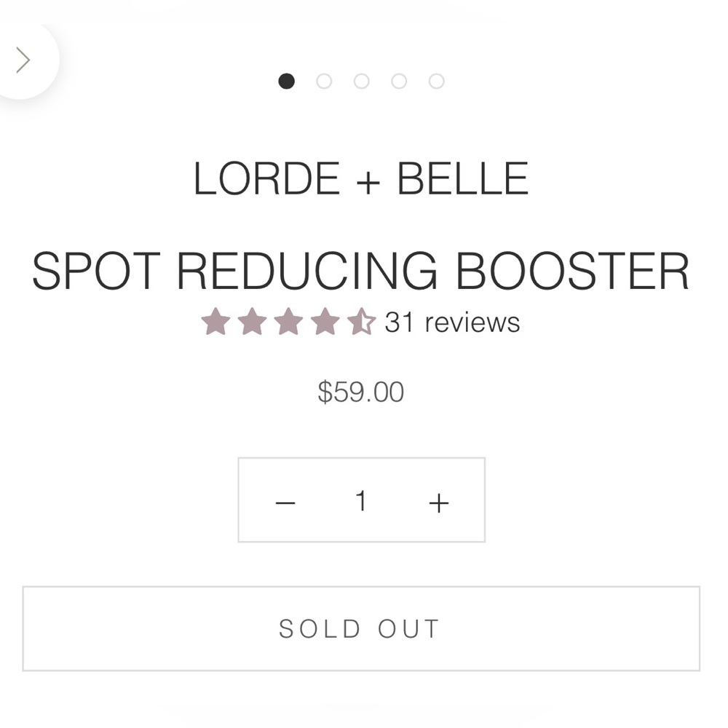Click the $59.00 price text

point(361,391)
